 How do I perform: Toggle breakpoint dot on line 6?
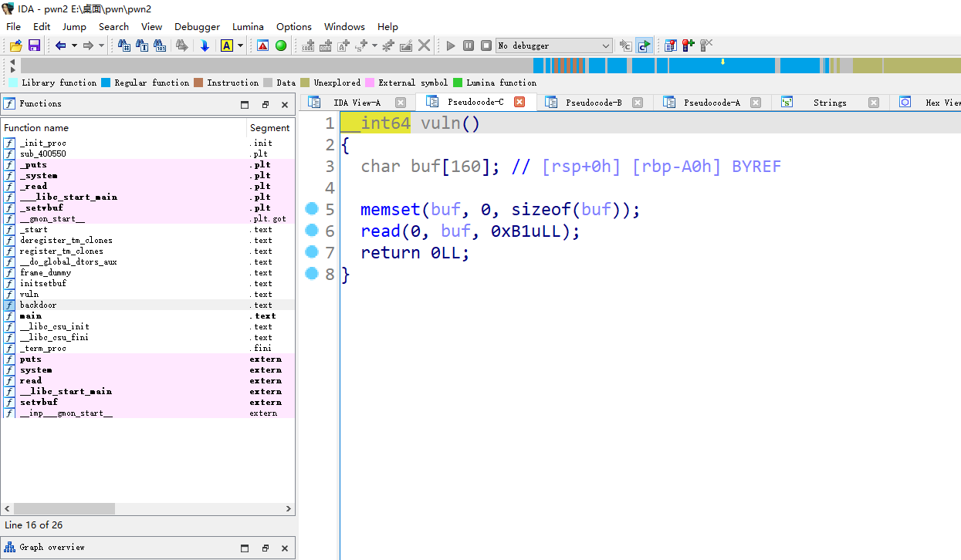312,230
